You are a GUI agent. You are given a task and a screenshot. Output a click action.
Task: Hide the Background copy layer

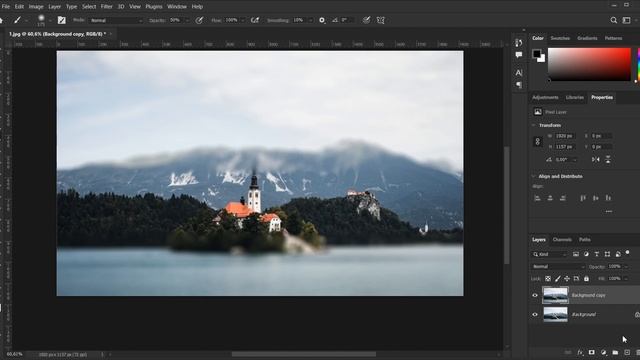[x=535, y=296]
